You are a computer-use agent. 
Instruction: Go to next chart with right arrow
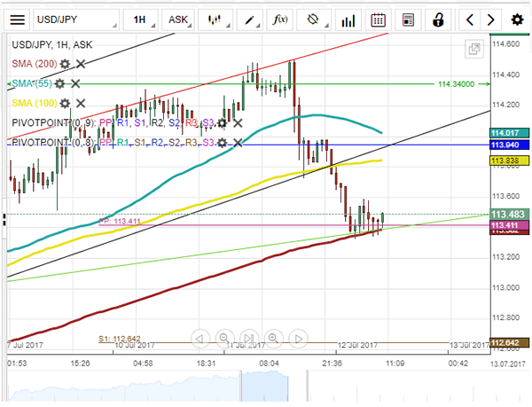[x=493, y=19]
